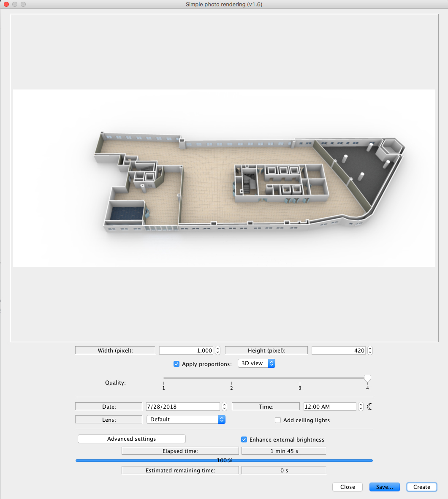Click the Quality slider handle
Screen dimensions: 448x499
(367, 378)
